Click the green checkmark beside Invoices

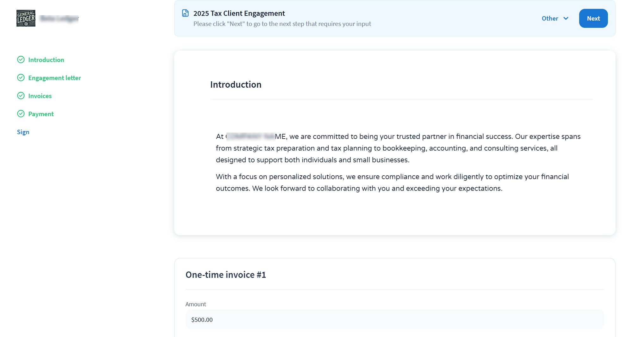(x=21, y=96)
